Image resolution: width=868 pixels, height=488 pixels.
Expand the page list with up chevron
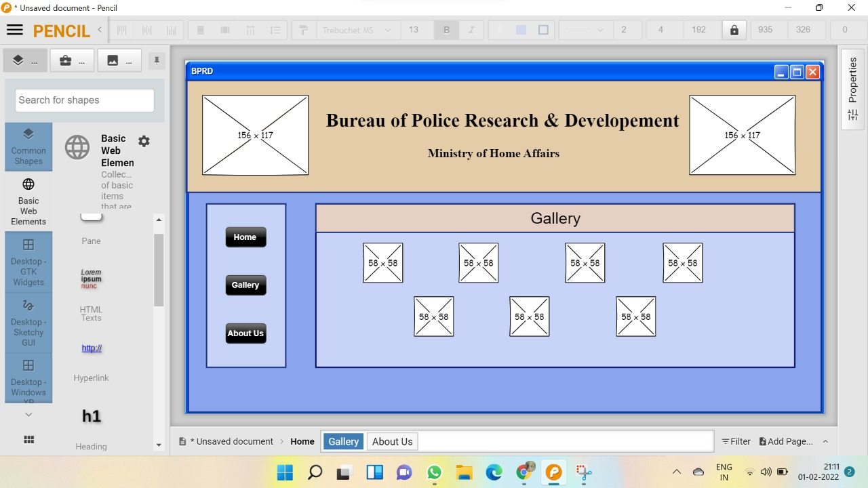(825, 441)
